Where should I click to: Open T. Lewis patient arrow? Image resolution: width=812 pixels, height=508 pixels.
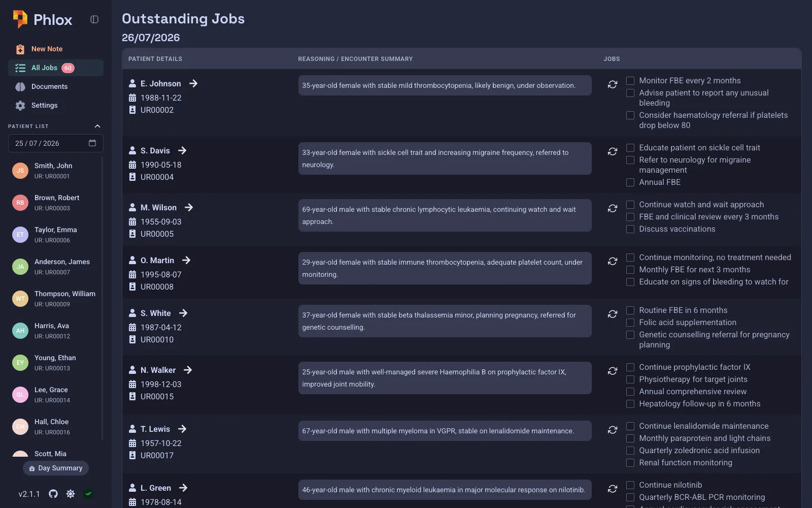coord(182,429)
